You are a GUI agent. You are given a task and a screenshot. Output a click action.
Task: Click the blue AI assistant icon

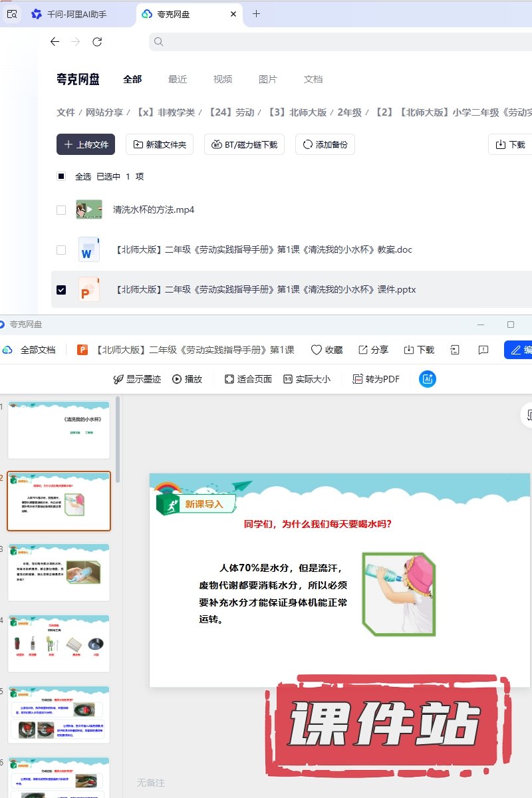click(428, 379)
